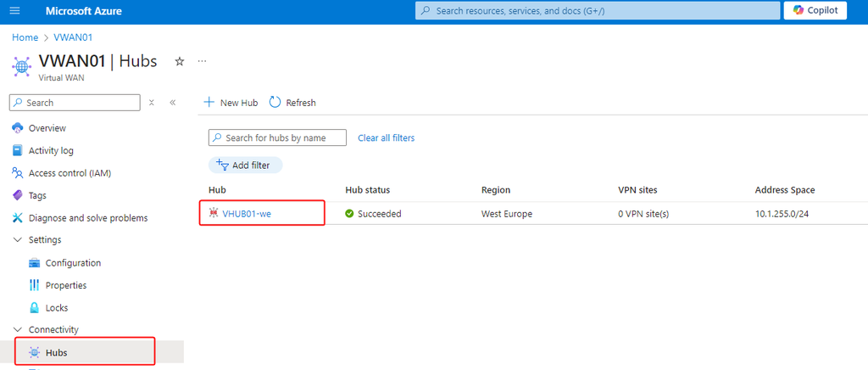Click the Copilot logo icon
This screenshot has width=868, height=370.
[798, 10]
